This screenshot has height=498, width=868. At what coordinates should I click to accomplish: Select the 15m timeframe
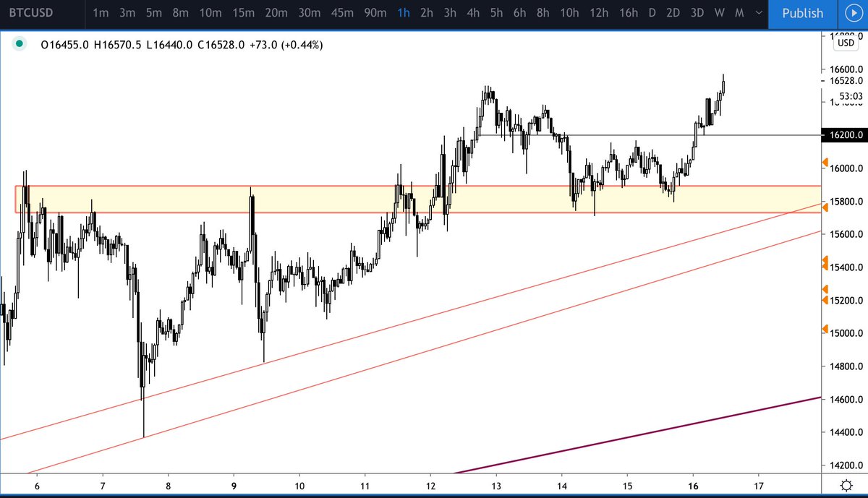tap(244, 13)
